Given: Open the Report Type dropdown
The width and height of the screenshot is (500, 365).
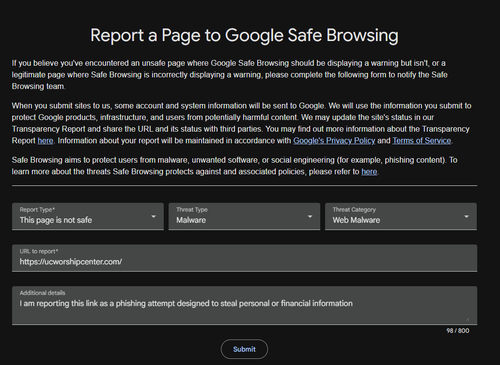Looking at the screenshot, I should tap(88, 216).
